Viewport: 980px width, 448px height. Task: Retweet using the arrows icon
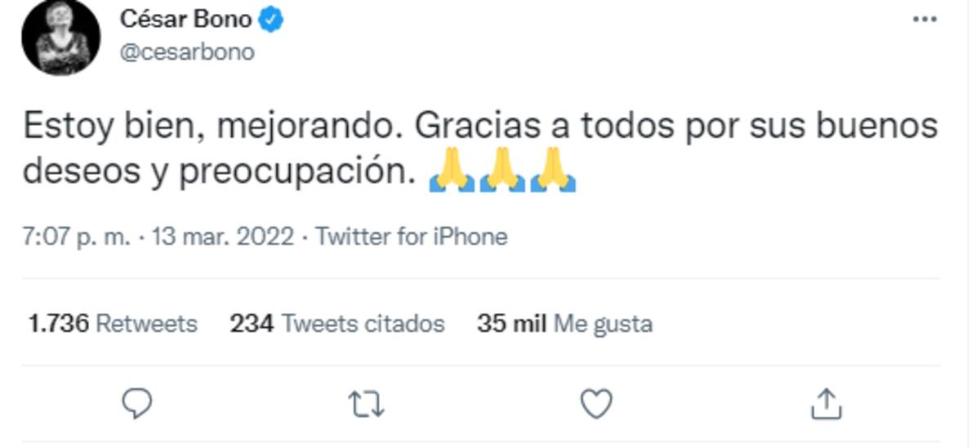[x=367, y=403]
